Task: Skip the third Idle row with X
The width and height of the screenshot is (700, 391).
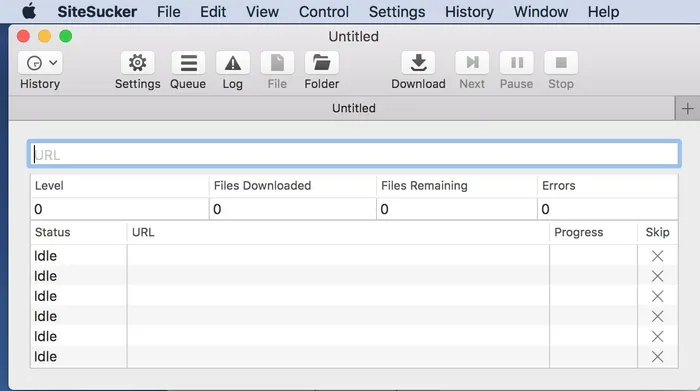Action: coord(657,296)
